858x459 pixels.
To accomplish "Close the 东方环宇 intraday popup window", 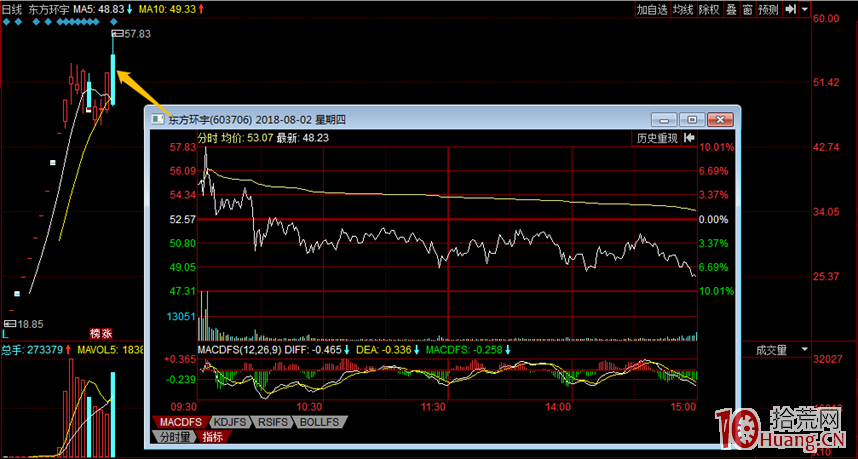I will (720, 120).
